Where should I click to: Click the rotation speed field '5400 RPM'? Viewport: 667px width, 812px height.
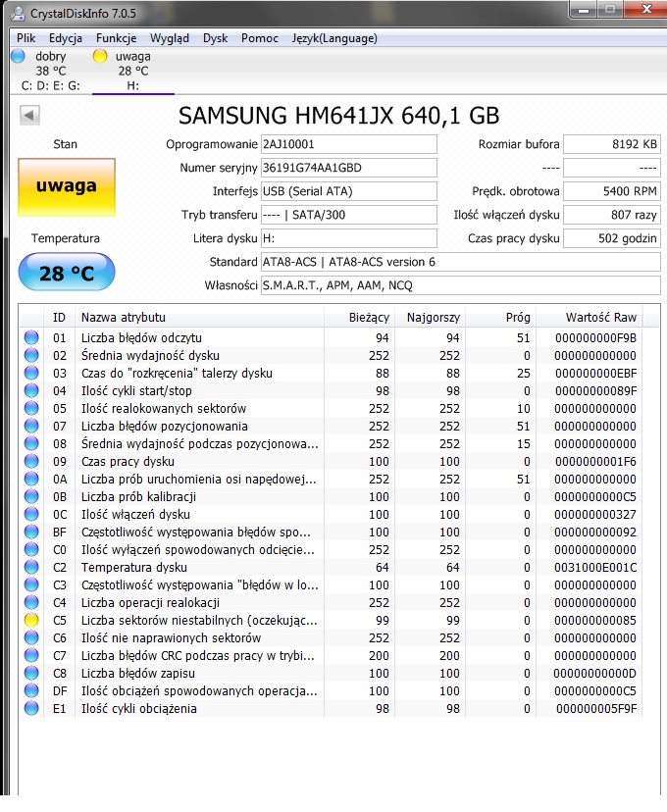pos(612,191)
